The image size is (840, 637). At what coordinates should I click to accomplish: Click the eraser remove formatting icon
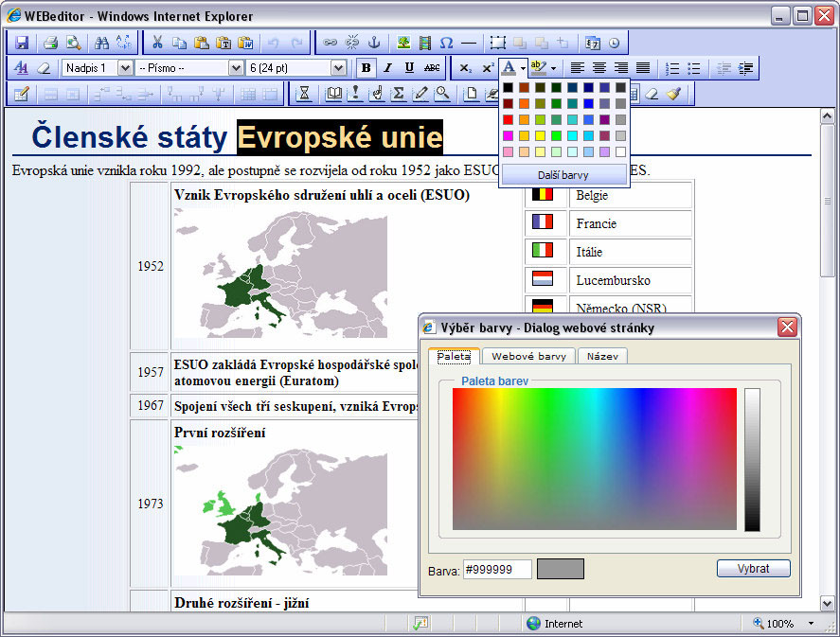tap(44, 68)
